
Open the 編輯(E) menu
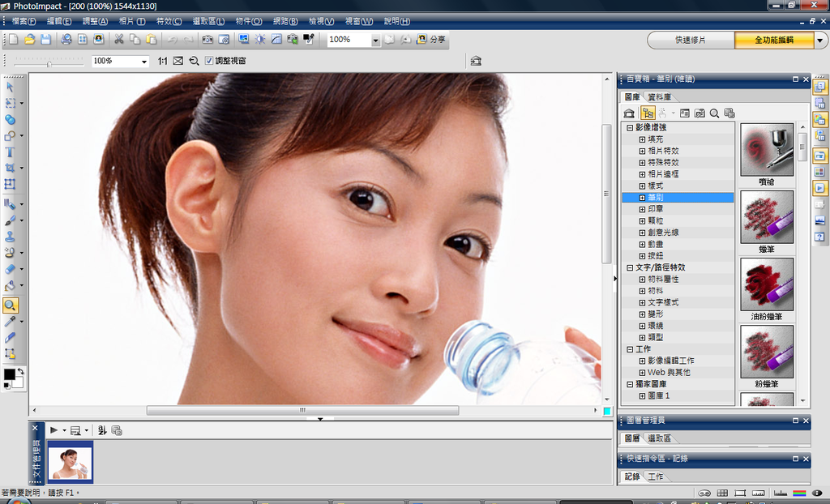click(58, 21)
